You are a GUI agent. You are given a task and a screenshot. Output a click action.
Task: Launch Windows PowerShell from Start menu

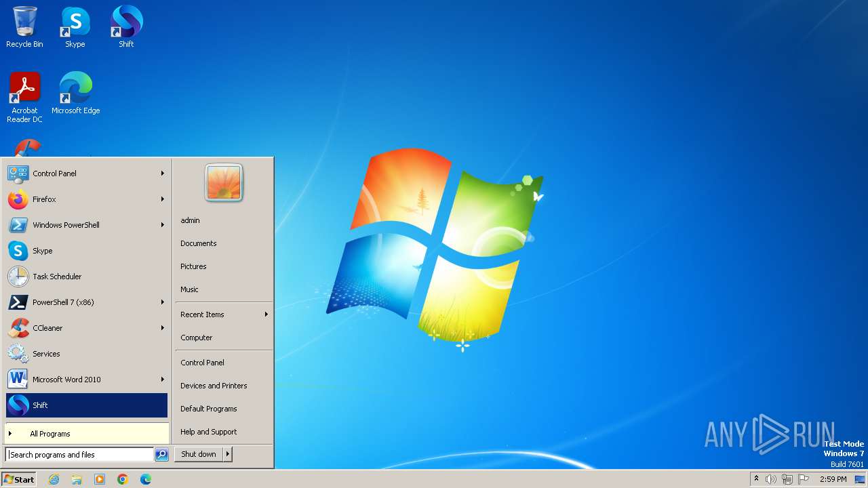(x=87, y=225)
